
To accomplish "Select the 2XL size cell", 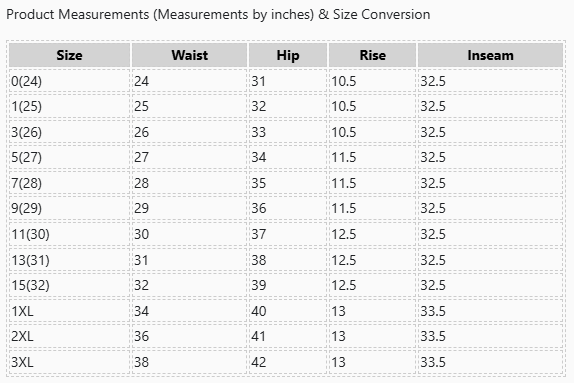I will pos(70,336).
